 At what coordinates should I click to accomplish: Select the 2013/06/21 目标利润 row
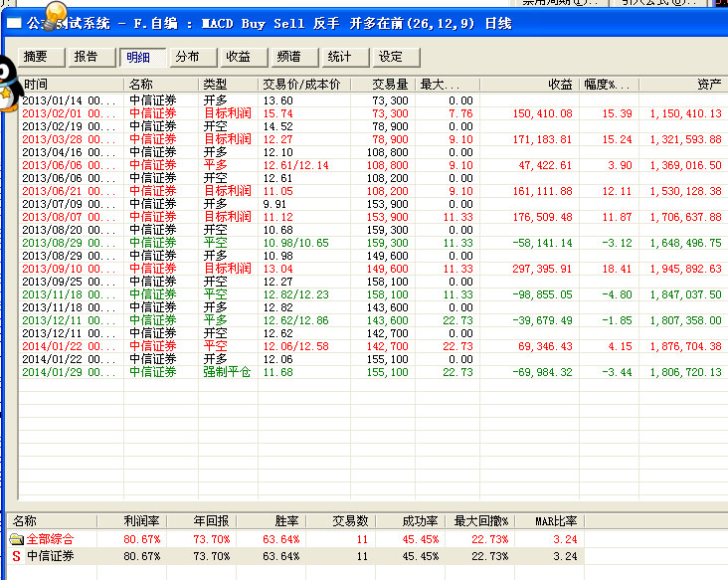click(373, 191)
